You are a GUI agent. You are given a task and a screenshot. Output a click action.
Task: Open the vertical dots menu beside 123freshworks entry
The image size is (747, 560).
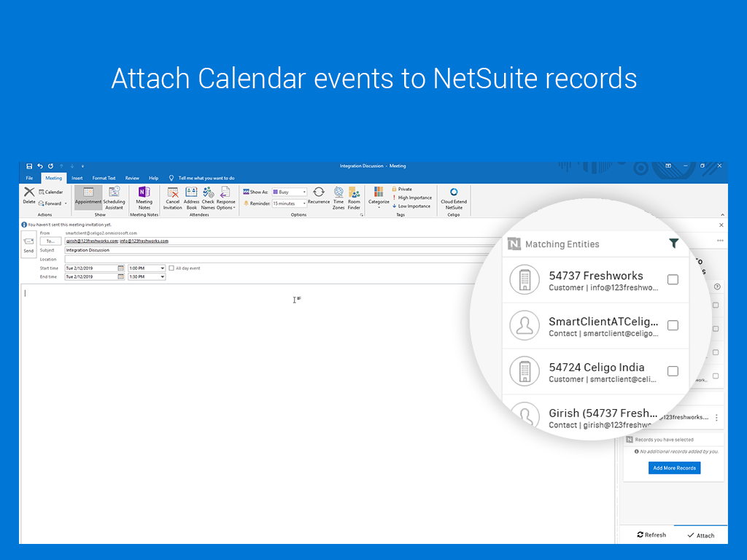point(716,417)
